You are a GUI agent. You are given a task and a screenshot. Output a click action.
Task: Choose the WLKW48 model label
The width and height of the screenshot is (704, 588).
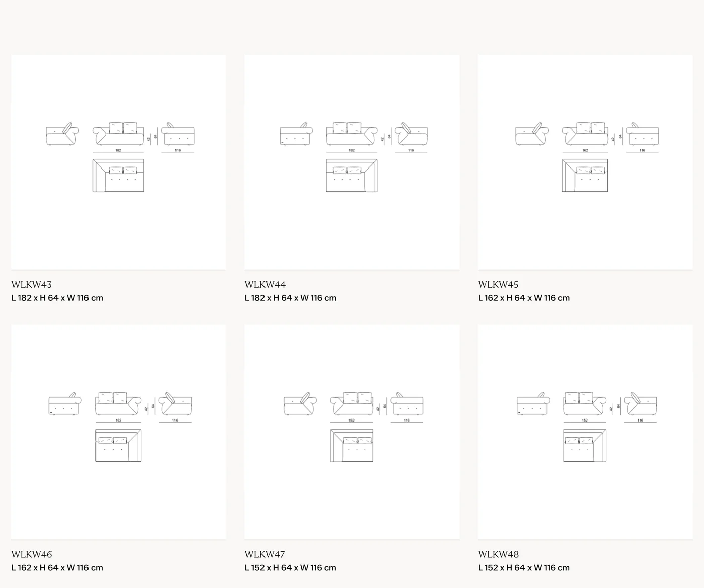click(498, 555)
